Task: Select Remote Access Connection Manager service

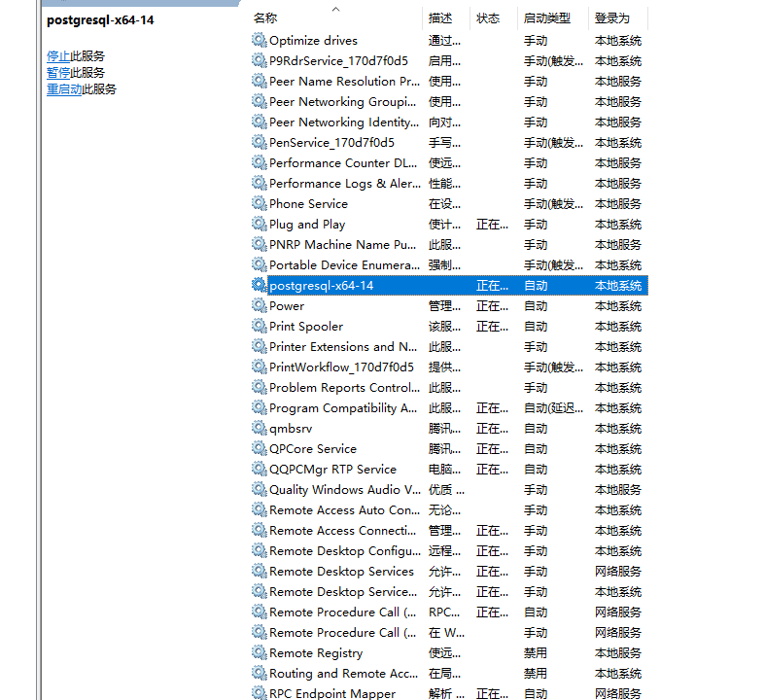Action: point(342,531)
